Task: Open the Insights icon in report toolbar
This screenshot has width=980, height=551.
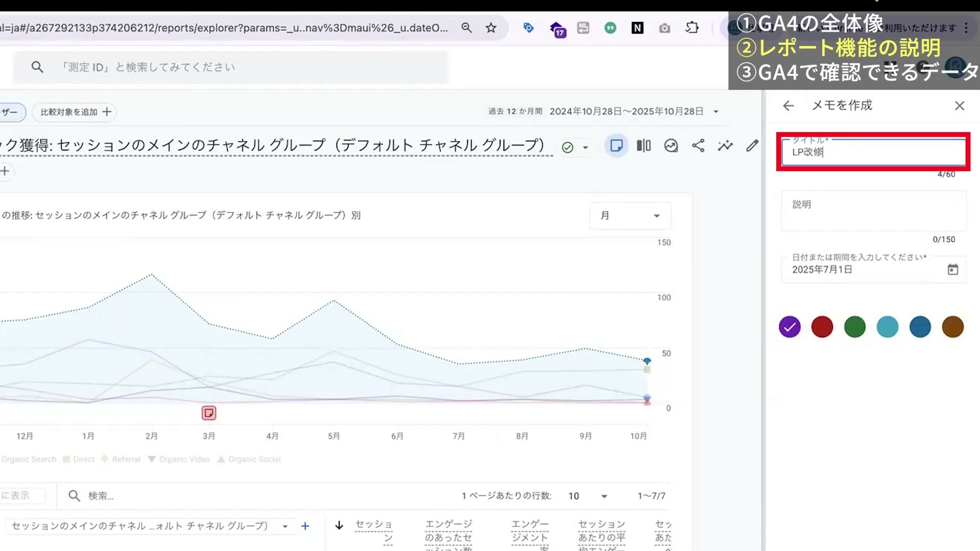Action: (x=671, y=145)
